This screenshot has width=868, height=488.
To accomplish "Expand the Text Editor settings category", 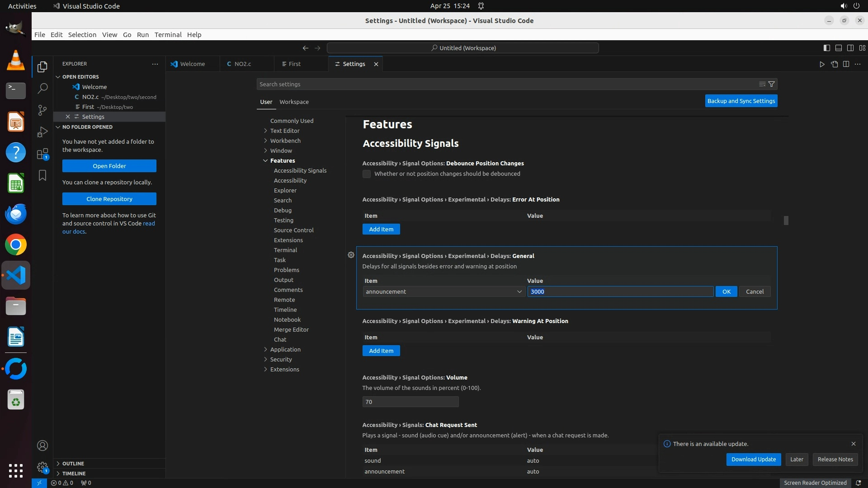I will (285, 131).
